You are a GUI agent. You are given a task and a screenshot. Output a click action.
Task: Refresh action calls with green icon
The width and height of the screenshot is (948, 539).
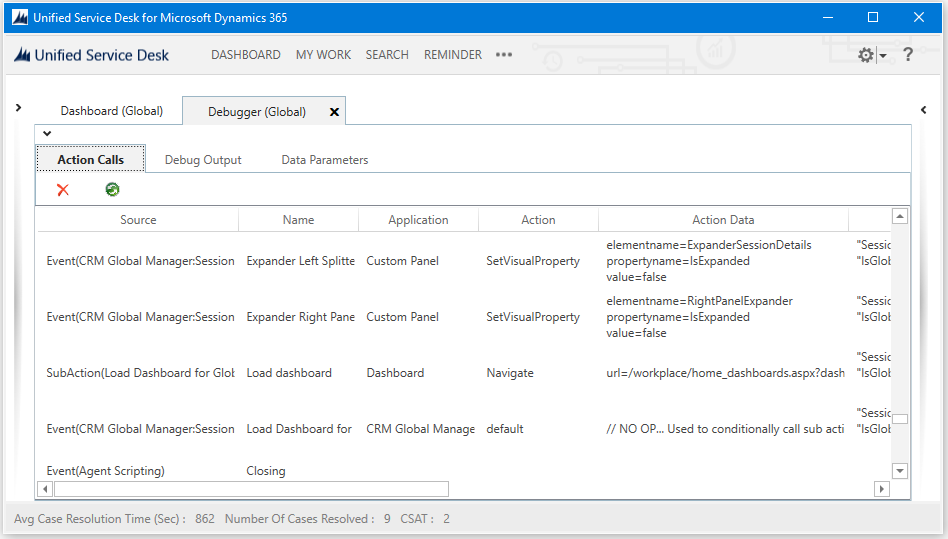pos(112,190)
